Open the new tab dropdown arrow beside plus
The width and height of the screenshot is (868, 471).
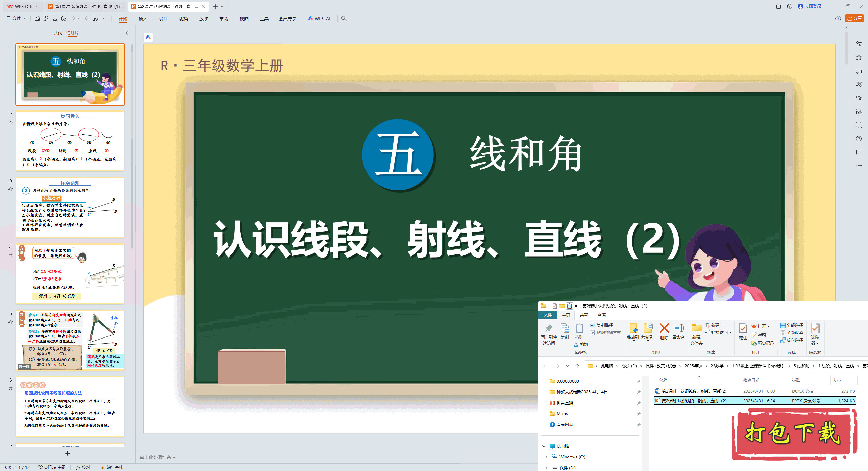(x=222, y=7)
